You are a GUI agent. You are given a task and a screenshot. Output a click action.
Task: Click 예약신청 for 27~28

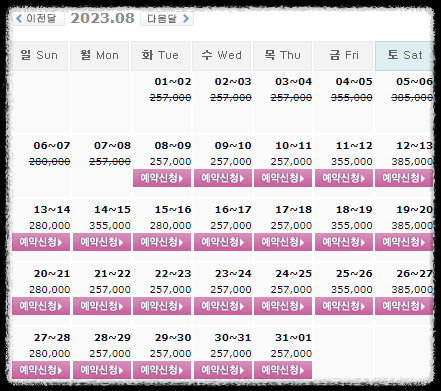41,370
